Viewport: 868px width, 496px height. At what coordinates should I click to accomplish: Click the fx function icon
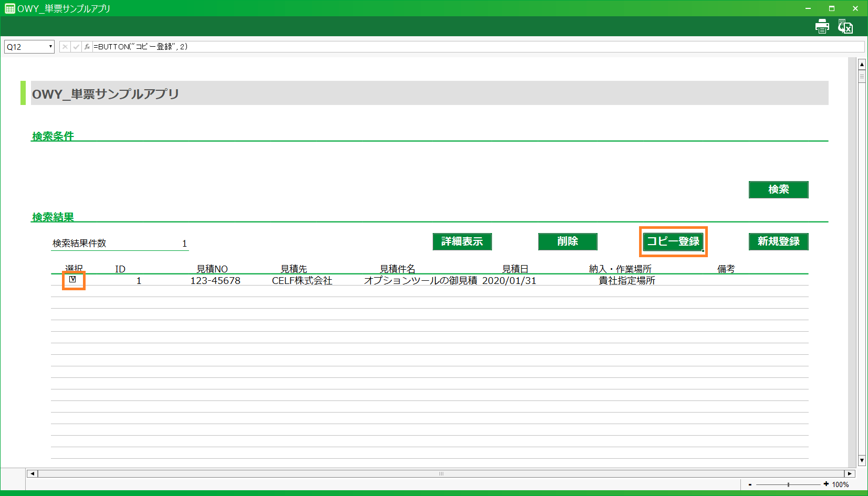pyautogui.click(x=87, y=47)
